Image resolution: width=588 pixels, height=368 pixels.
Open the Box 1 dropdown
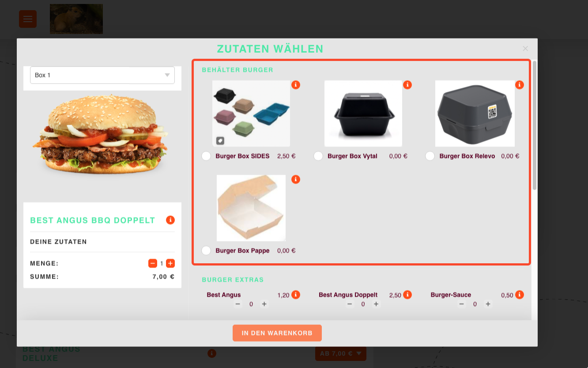point(102,75)
